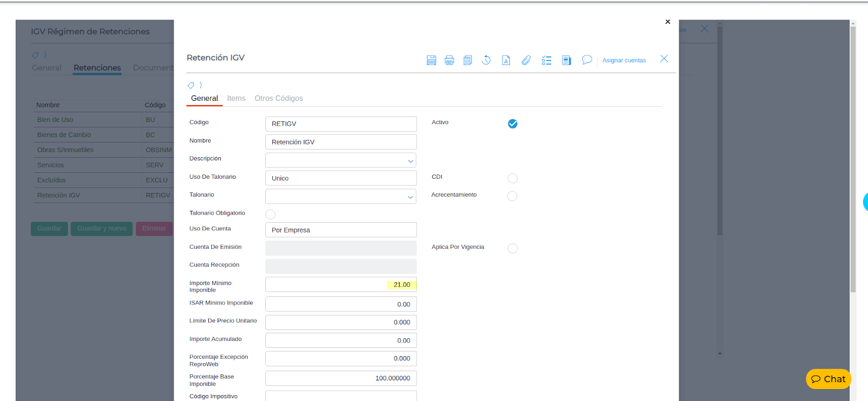The width and height of the screenshot is (868, 401).
Task: Click the copy document icon
Action: click(468, 60)
